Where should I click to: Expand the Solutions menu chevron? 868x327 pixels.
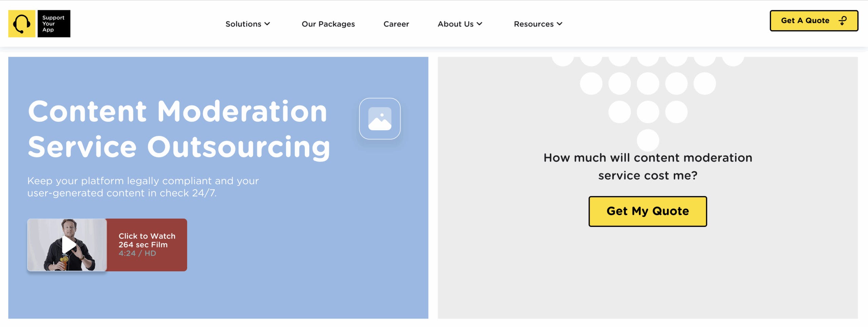click(x=267, y=24)
